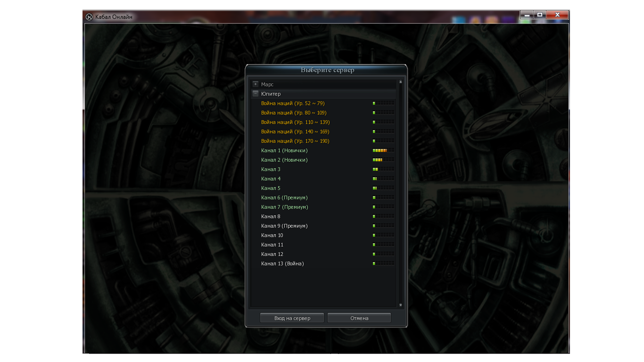
Task: Click load bar of Канал 2 (Новички)
Action: pos(383,160)
